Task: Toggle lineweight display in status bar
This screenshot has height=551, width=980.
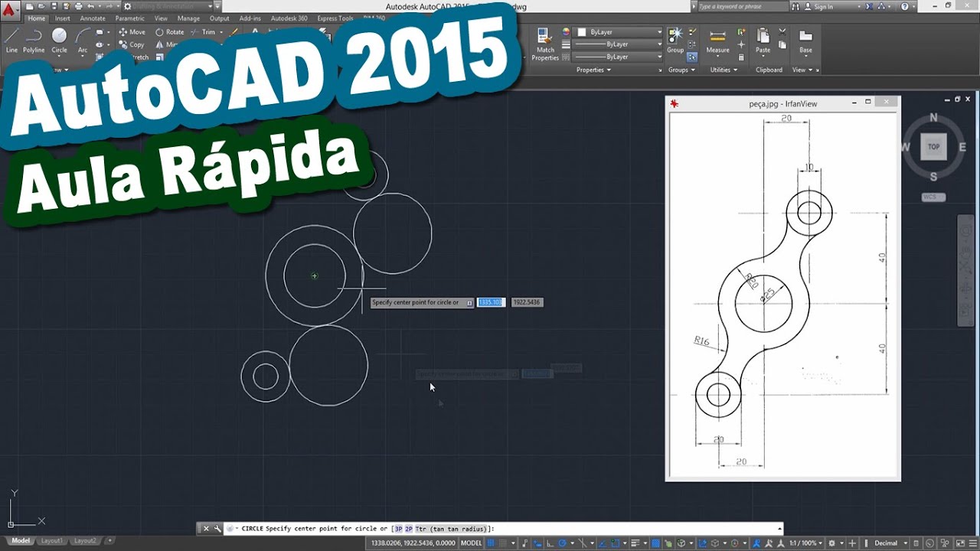Action: 635,543
